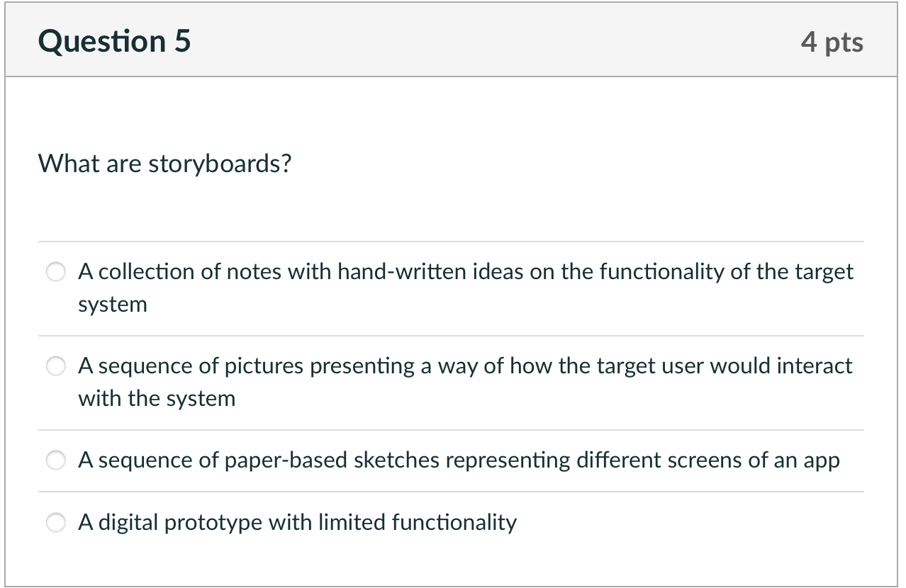Pick the "A digital prototype" radio option

[x=56, y=523]
